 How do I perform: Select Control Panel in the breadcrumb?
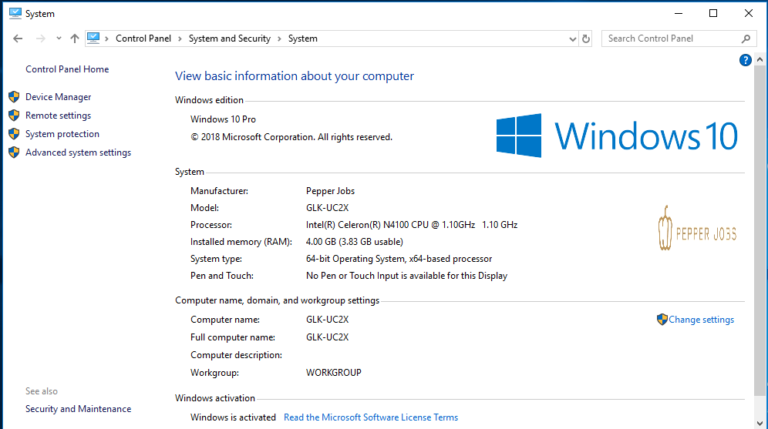click(143, 39)
